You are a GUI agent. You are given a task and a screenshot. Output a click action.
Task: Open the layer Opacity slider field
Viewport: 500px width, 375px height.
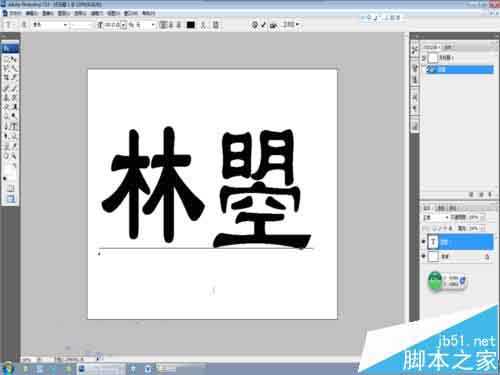475,217
